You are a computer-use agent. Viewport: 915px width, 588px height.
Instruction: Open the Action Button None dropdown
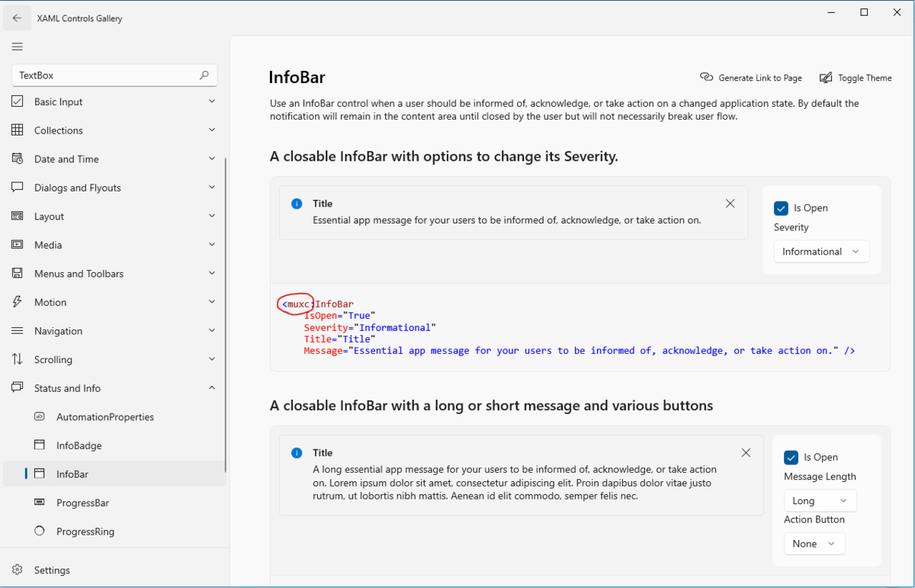(x=814, y=544)
